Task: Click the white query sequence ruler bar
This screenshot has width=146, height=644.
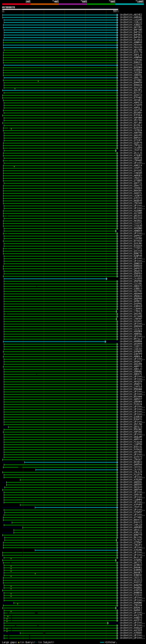Action: pos(60,9)
